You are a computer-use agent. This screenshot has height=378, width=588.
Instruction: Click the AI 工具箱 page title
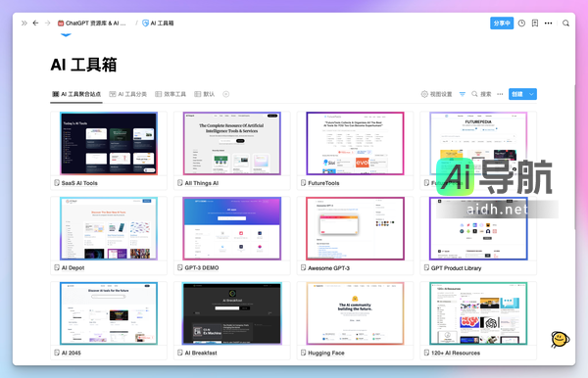click(84, 65)
